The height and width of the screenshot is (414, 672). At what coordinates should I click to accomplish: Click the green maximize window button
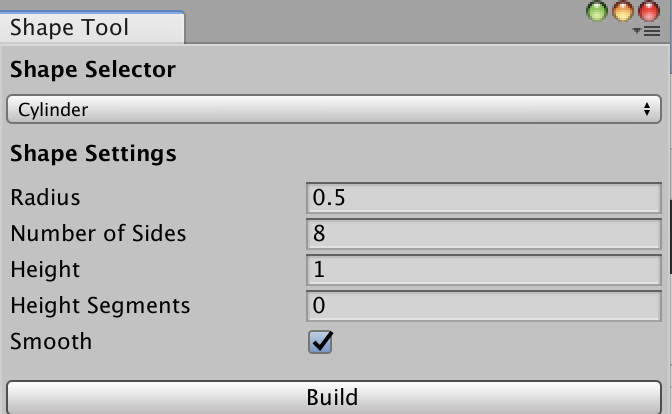click(597, 11)
